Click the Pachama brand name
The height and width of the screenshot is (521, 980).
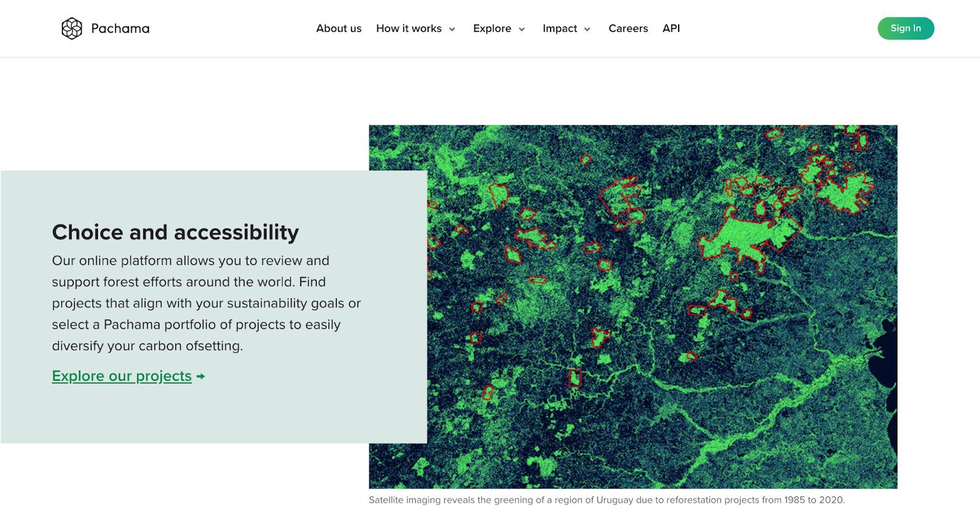[x=120, y=28]
